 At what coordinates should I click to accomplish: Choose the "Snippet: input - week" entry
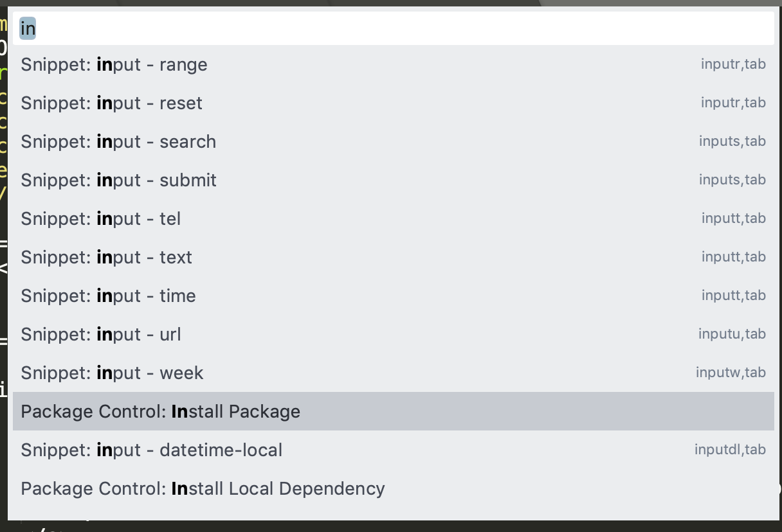point(111,373)
